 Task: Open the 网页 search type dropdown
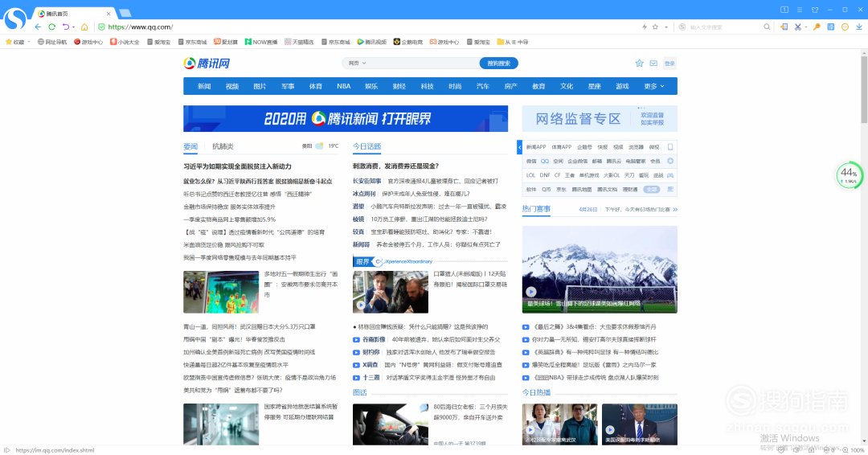[357, 63]
